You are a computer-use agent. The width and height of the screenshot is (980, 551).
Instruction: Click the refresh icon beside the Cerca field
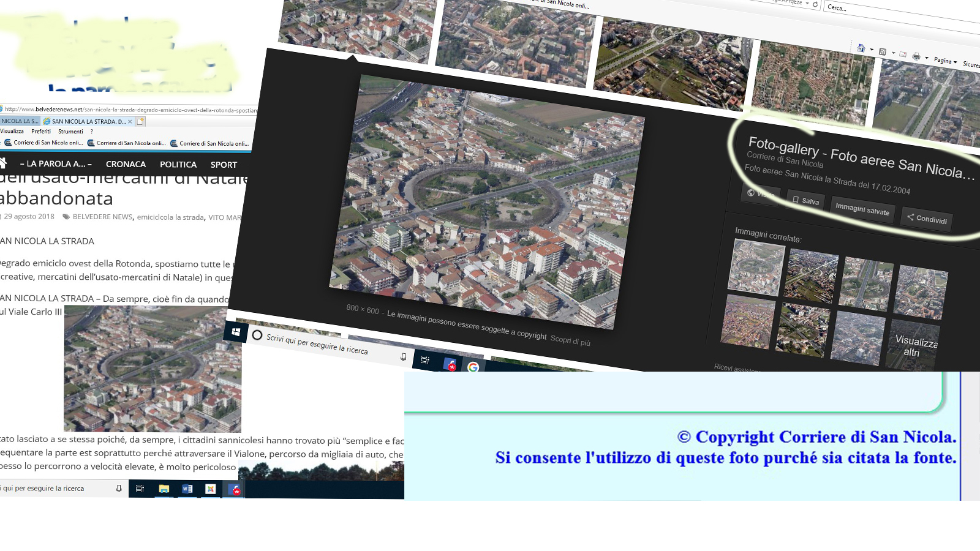[815, 4]
